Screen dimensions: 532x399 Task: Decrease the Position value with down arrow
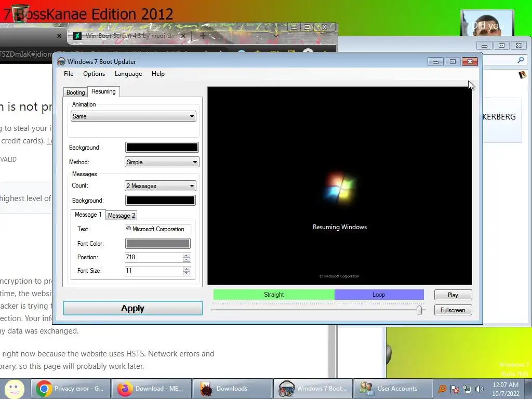pos(187,260)
